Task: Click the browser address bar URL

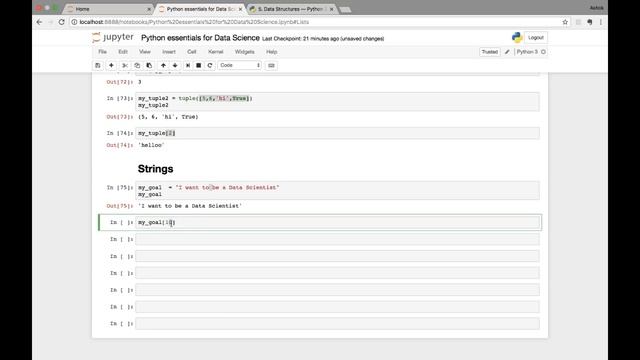Action: pyautogui.click(x=194, y=22)
